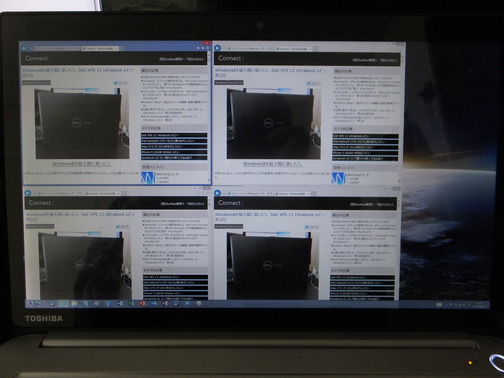Select the Connect tab in bottom-left browser
This screenshot has height=378, width=504.
pyautogui.click(x=103, y=193)
